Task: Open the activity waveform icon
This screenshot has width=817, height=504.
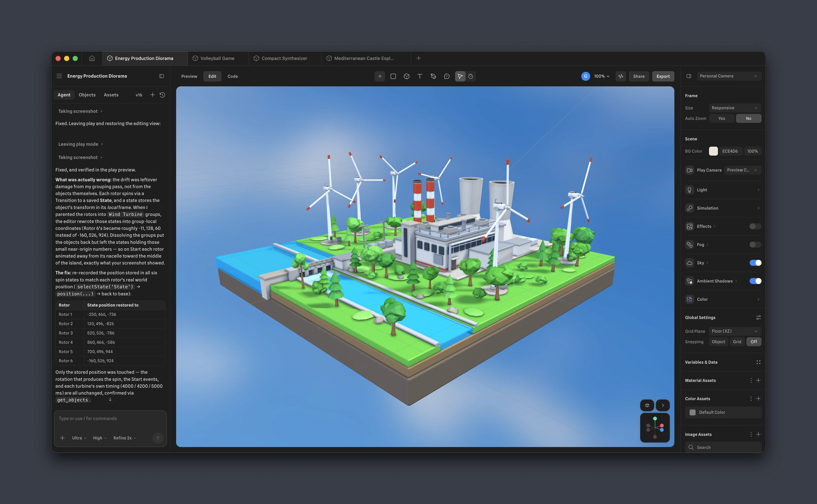Action: (x=621, y=76)
